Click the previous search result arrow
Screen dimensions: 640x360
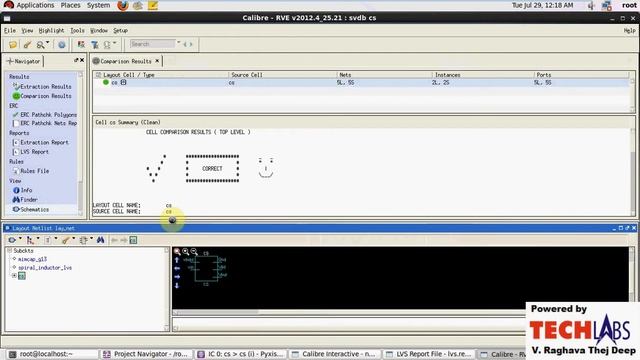point(184,44)
